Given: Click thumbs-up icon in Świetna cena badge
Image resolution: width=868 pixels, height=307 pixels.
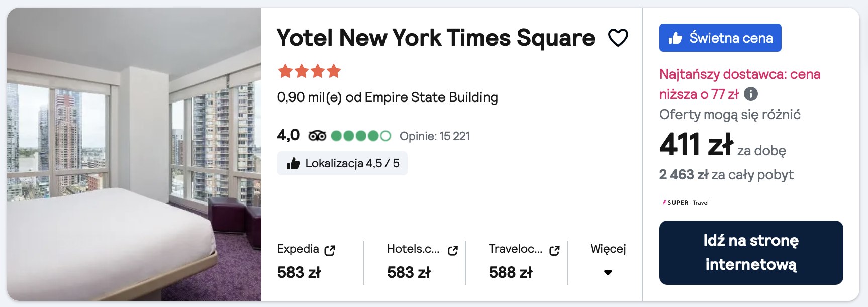Looking at the screenshot, I should point(675,38).
